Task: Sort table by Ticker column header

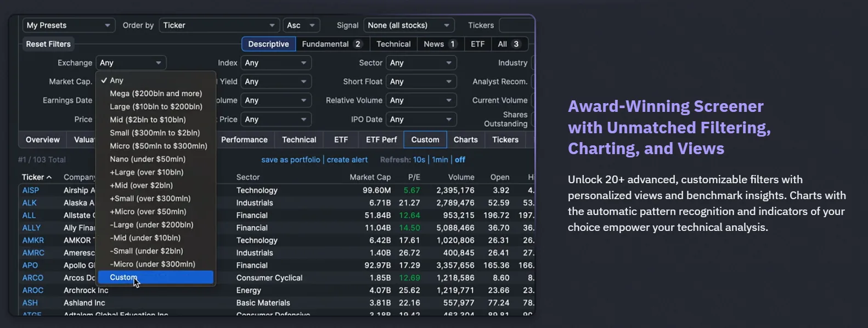Action: pos(37,177)
